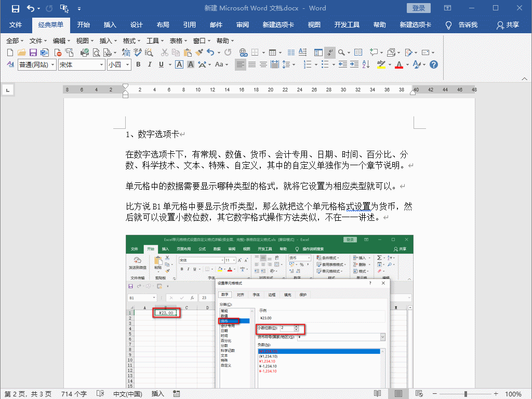Click the Save icon in title bar
The height and width of the screenshot is (399, 532).
15,8
